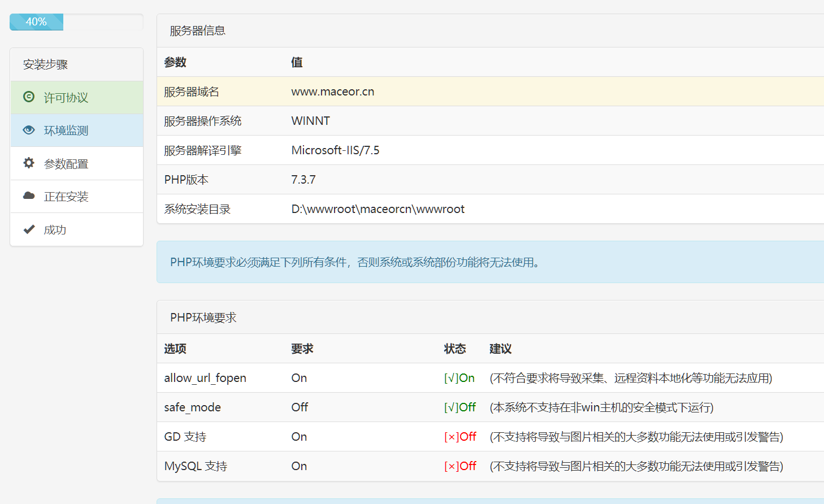Select the 环境监测 step
The height and width of the screenshot is (504, 824).
pyautogui.click(x=77, y=131)
